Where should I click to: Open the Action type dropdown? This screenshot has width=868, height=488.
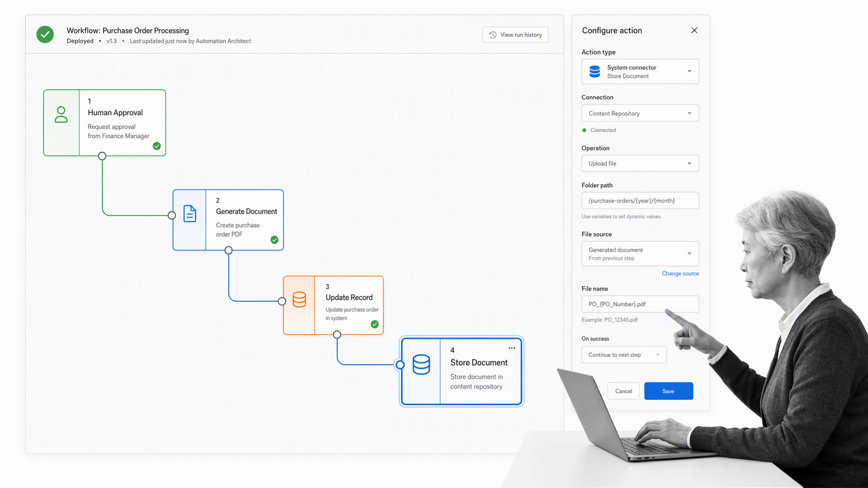coord(640,72)
